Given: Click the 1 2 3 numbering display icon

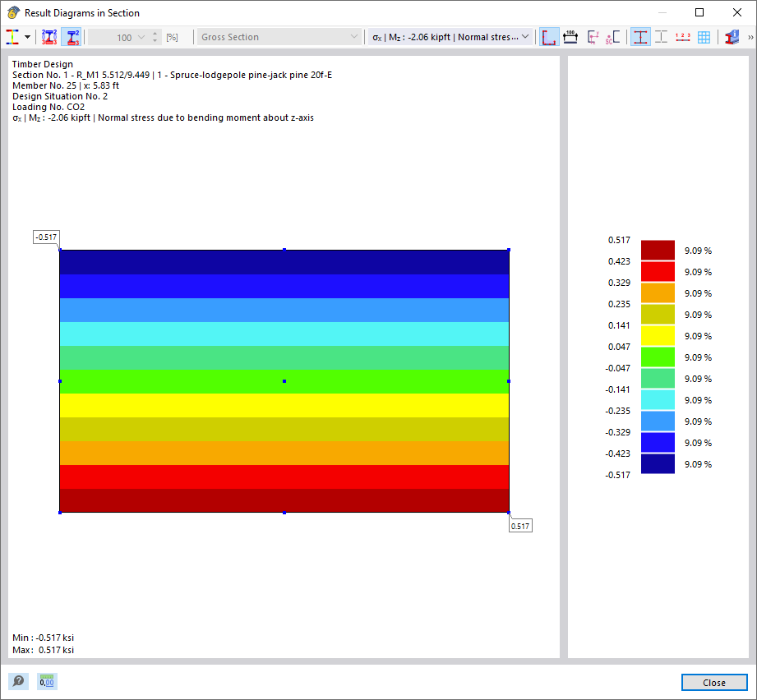Looking at the screenshot, I should point(683,36).
